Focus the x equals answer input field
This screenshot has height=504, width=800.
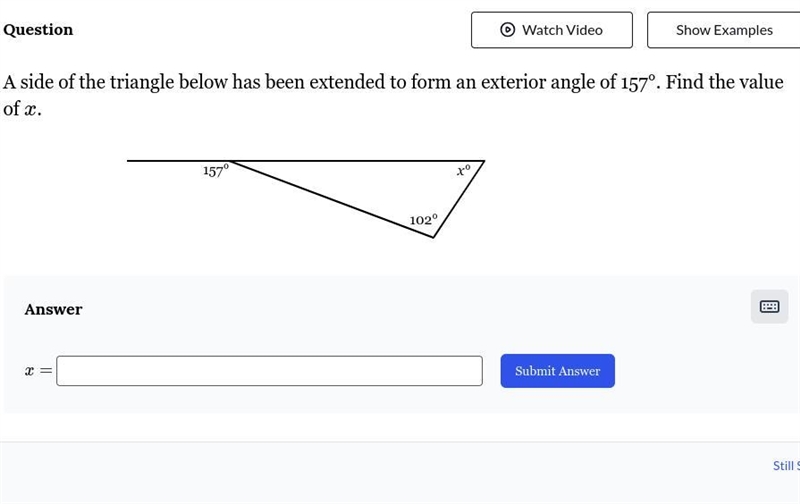[x=269, y=371]
